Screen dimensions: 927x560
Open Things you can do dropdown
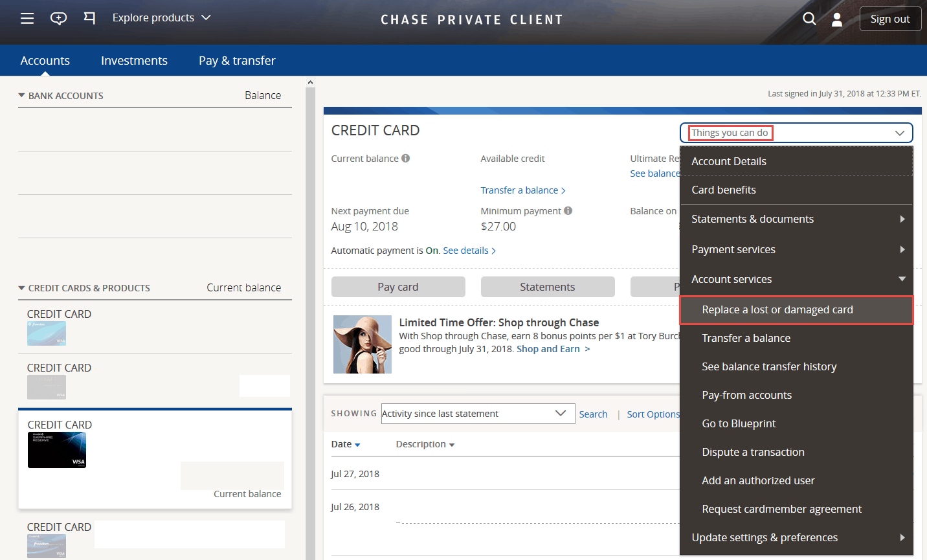pyautogui.click(x=796, y=133)
